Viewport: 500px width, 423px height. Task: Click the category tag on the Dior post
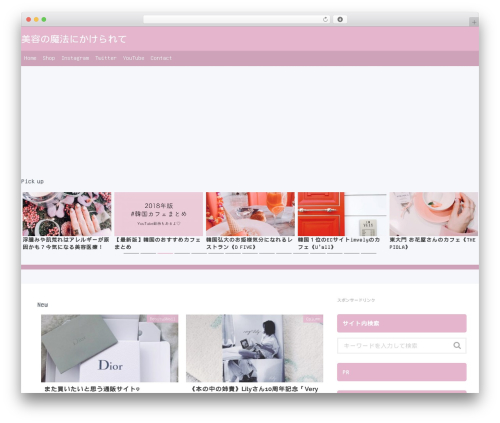click(162, 319)
